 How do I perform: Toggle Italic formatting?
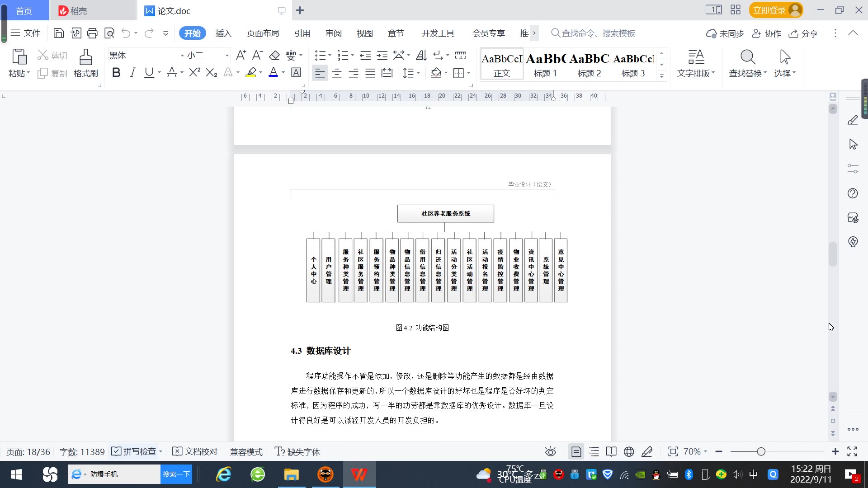(x=132, y=72)
